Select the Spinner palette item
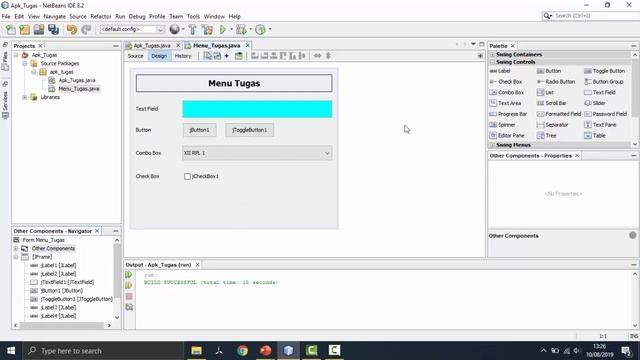 pos(502,125)
